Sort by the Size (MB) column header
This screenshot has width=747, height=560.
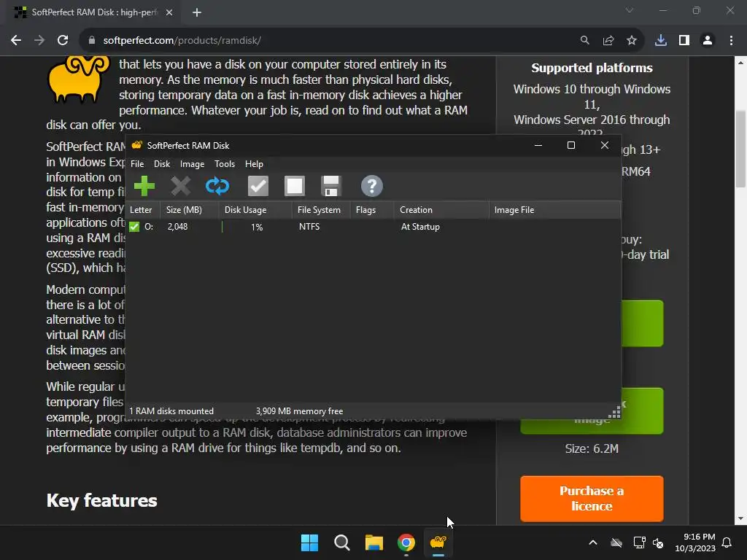pyautogui.click(x=190, y=210)
